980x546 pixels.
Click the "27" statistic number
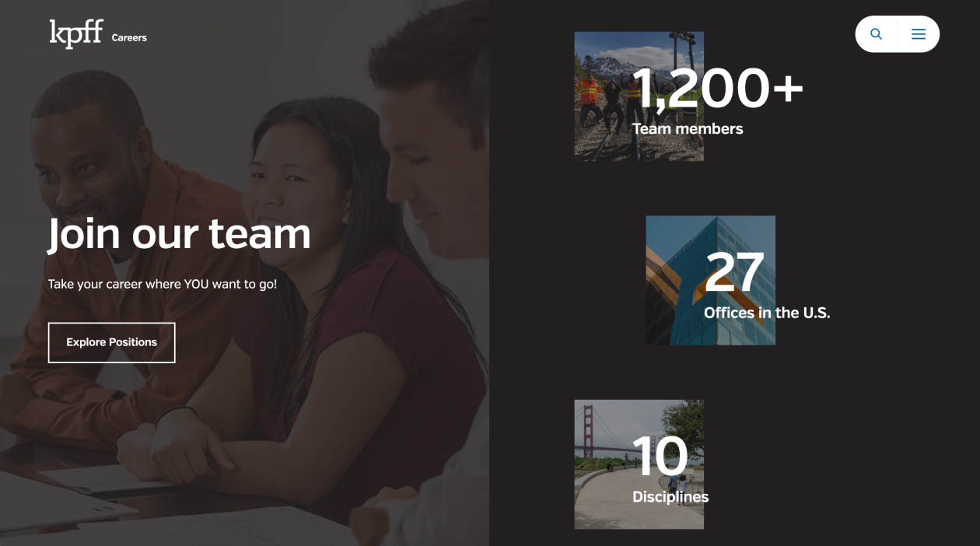734,272
